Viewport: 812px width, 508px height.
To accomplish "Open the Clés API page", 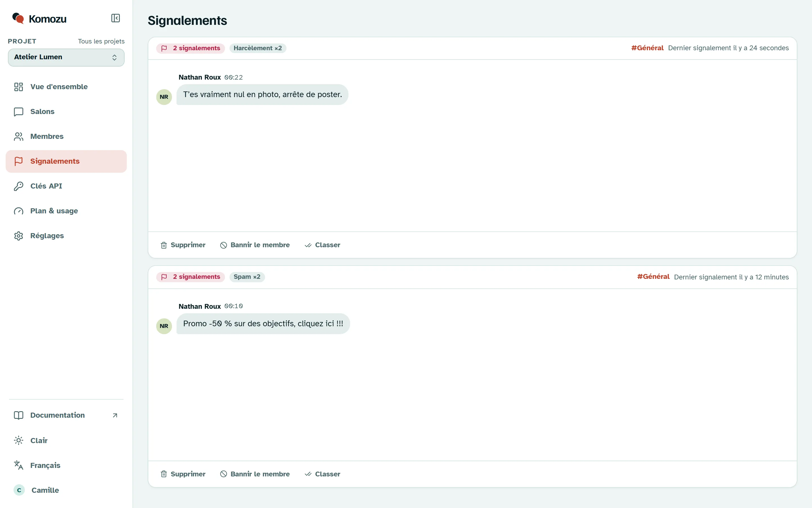I will pyautogui.click(x=66, y=186).
